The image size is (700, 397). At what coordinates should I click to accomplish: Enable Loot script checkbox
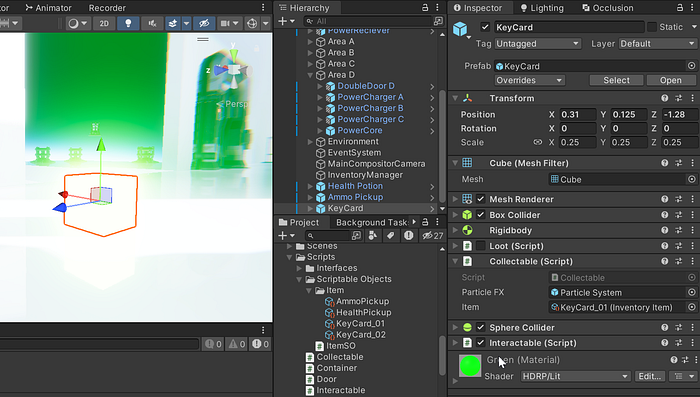[480, 246]
